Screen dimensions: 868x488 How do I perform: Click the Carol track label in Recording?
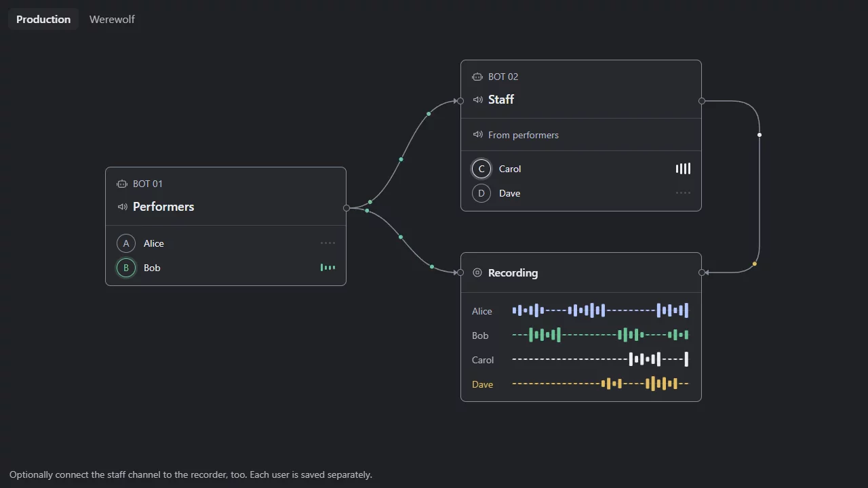point(483,360)
